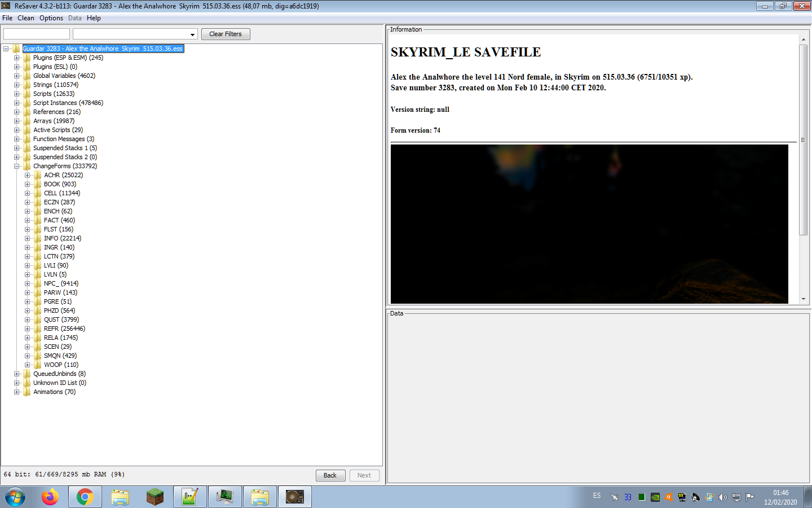
Task: Expand the Animations (70) node
Action: coord(16,392)
